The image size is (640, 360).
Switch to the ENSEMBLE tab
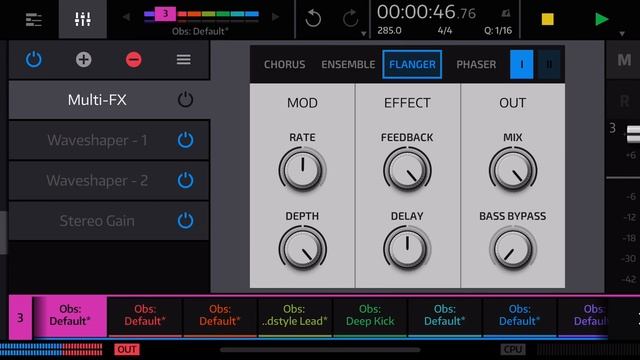(x=348, y=64)
